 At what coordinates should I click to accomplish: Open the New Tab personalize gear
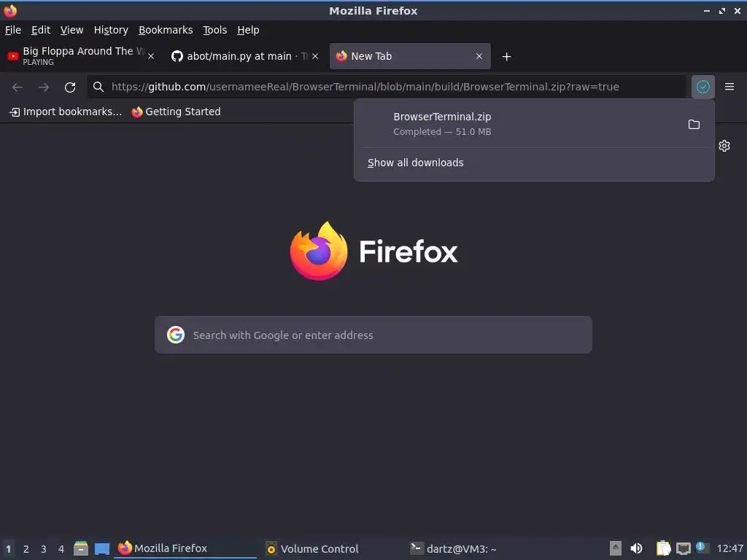click(724, 146)
